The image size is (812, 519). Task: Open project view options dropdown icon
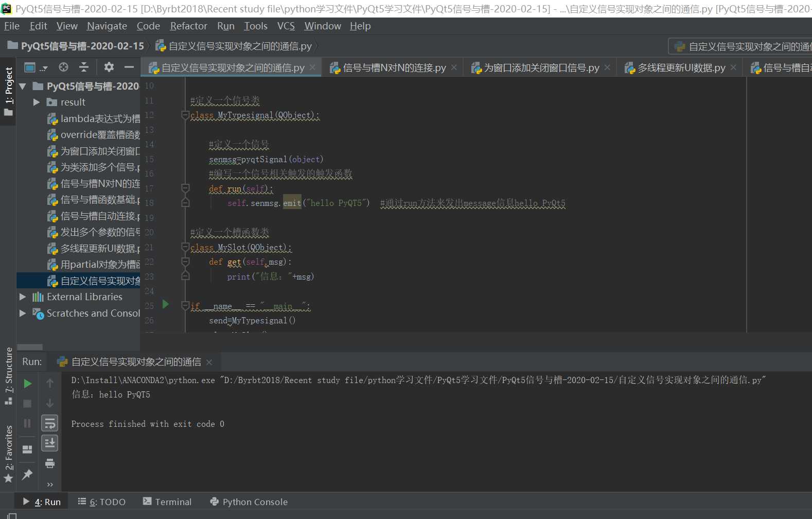tap(36, 67)
